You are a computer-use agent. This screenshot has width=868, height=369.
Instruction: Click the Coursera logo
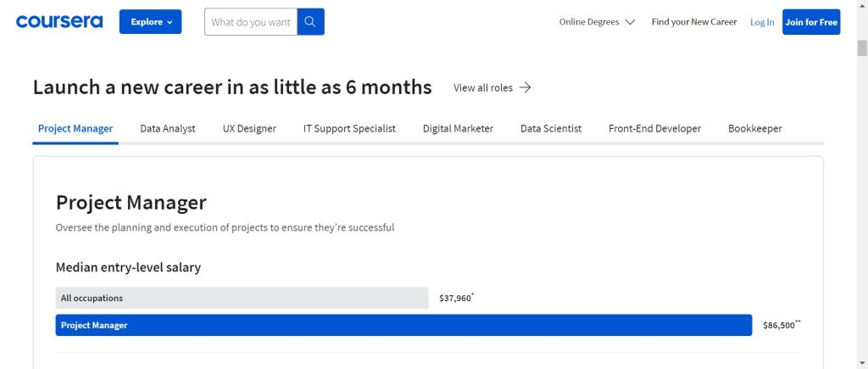pyautogui.click(x=58, y=22)
